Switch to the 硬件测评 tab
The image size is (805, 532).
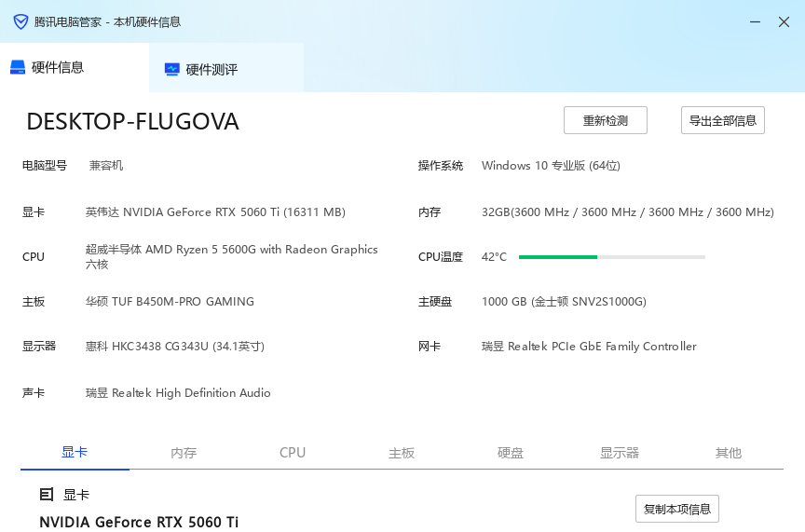[x=211, y=69]
